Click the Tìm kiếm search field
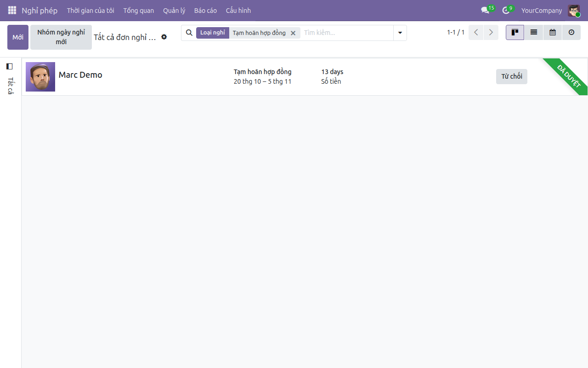Viewport: 588px width, 368px height. (347, 33)
